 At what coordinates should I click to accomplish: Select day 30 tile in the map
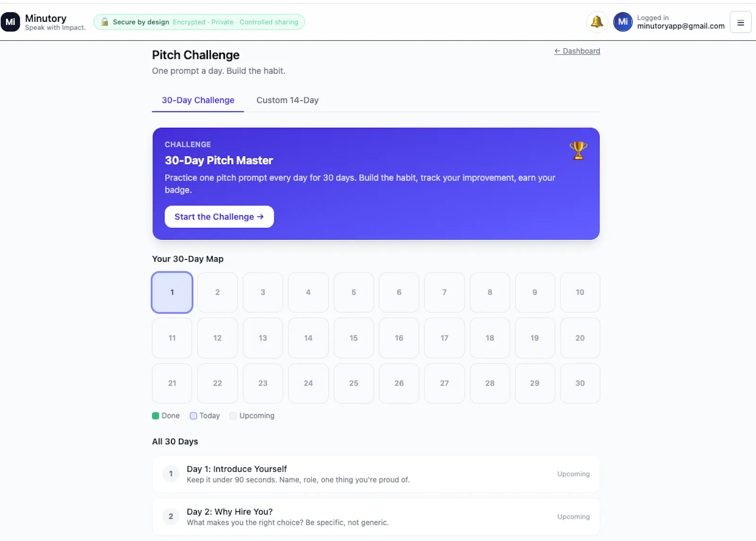(x=580, y=383)
